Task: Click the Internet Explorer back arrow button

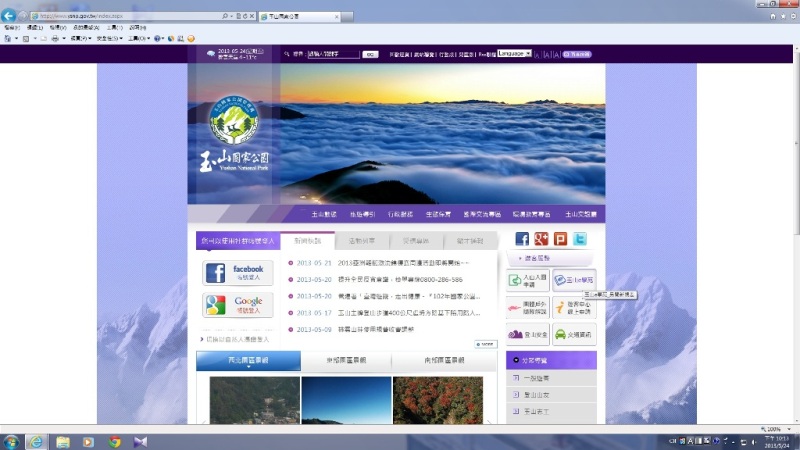Action: pos(9,16)
